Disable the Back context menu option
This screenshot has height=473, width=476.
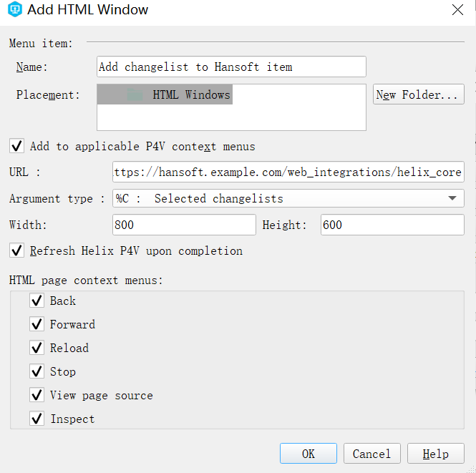pyautogui.click(x=37, y=301)
